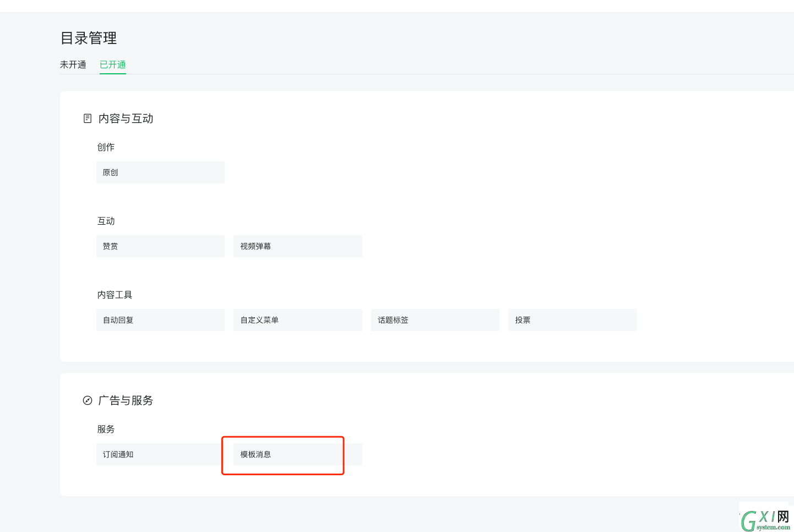Click the 广告与服务 section heading
Image resolution: width=794 pixels, height=532 pixels.
tap(126, 400)
